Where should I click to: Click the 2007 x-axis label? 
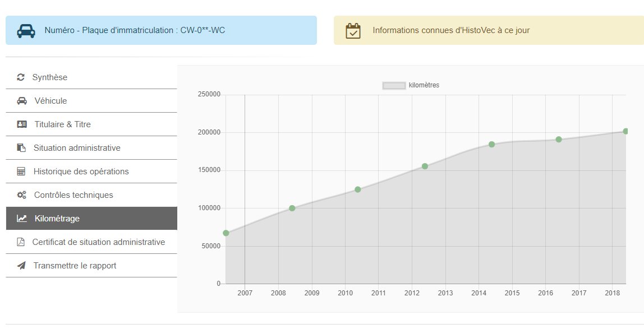pyautogui.click(x=245, y=293)
